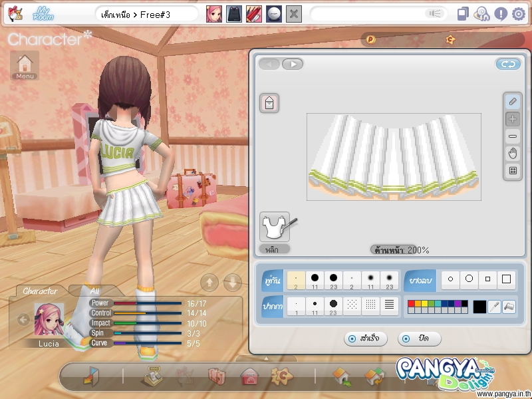Screen dimensions: 532x399
Task: Select pen size 11
Action: click(315, 307)
